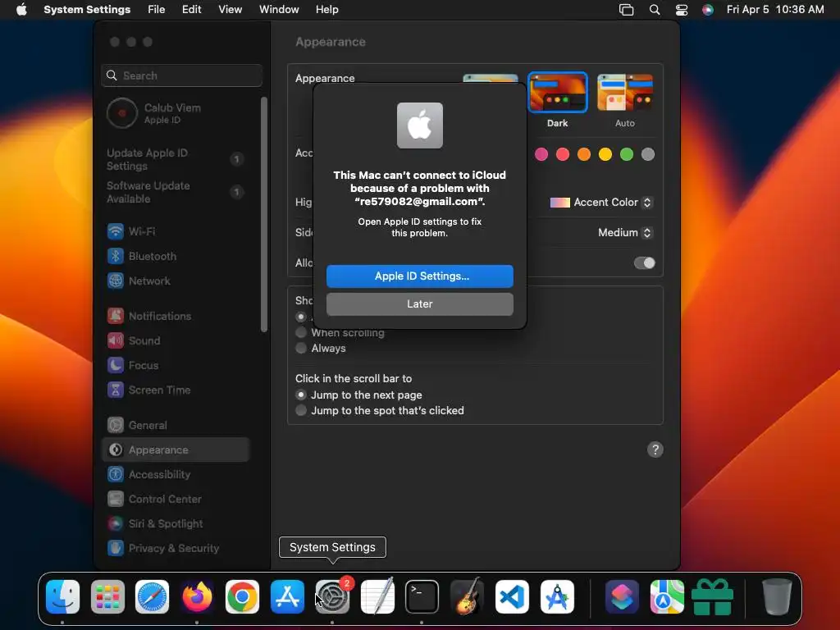Toggle the switch in Appearance panel
The height and width of the screenshot is (630, 840).
click(x=645, y=263)
